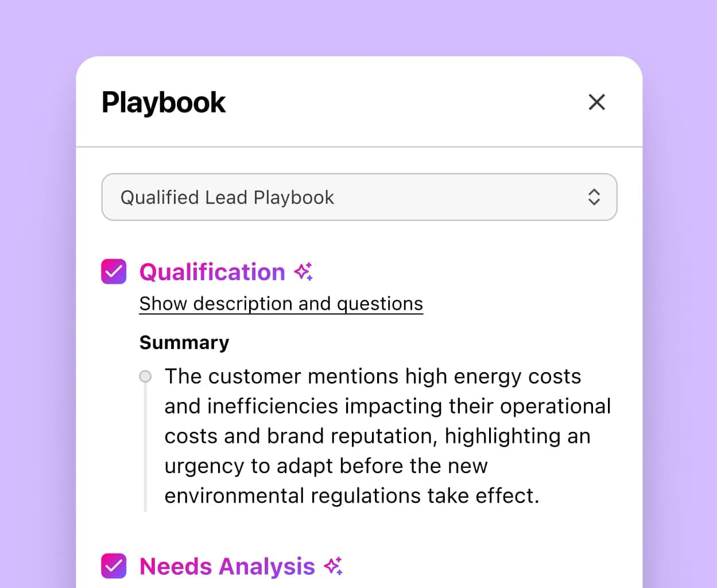The height and width of the screenshot is (588, 717).
Task: Close the Playbook panel using the X icon
Action: pos(597,102)
